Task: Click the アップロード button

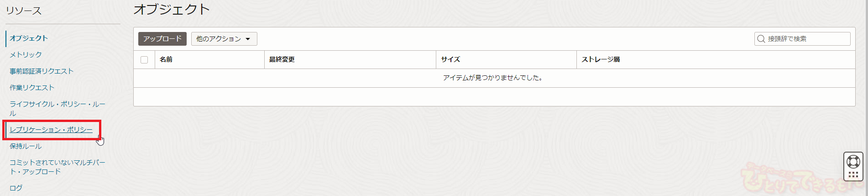Action: 162,39
